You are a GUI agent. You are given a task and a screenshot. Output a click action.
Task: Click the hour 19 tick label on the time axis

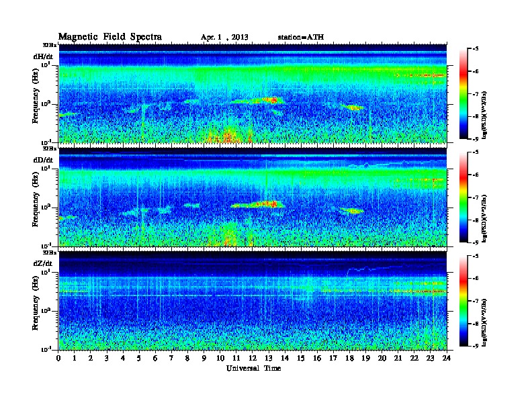[365, 358]
